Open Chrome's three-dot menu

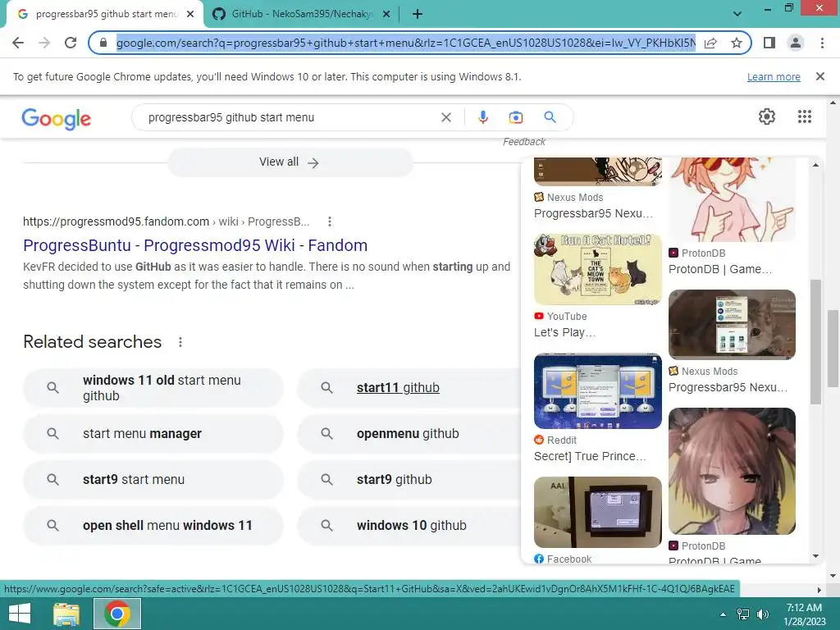822,43
